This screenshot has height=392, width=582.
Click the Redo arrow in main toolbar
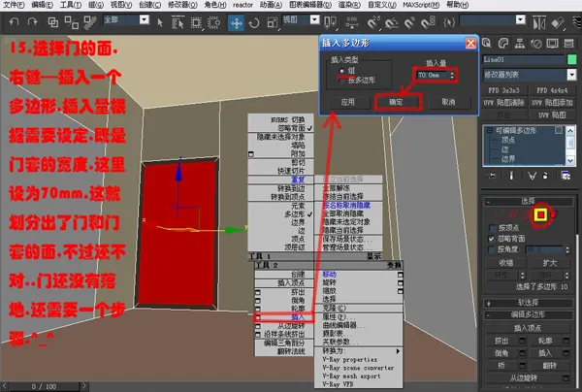click(x=33, y=22)
